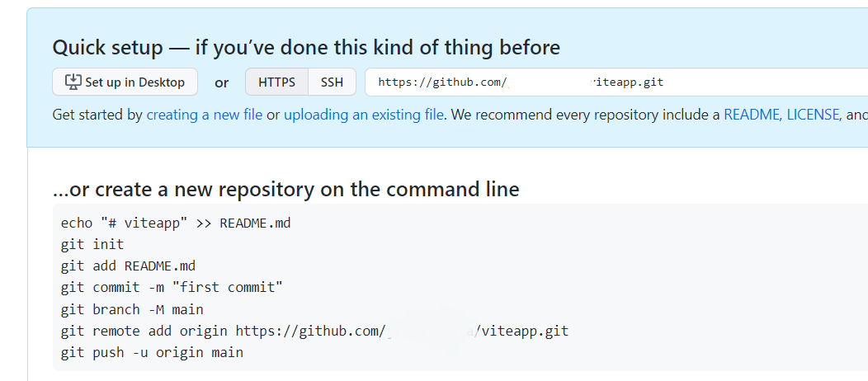Click the Set up in Desktop button
This screenshot has width=868, height=381.
coord(125,82)
